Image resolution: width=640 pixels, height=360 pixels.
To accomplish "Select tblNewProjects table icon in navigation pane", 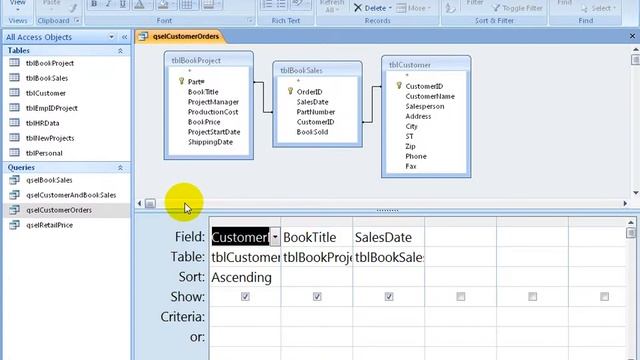I will point(14,138).
